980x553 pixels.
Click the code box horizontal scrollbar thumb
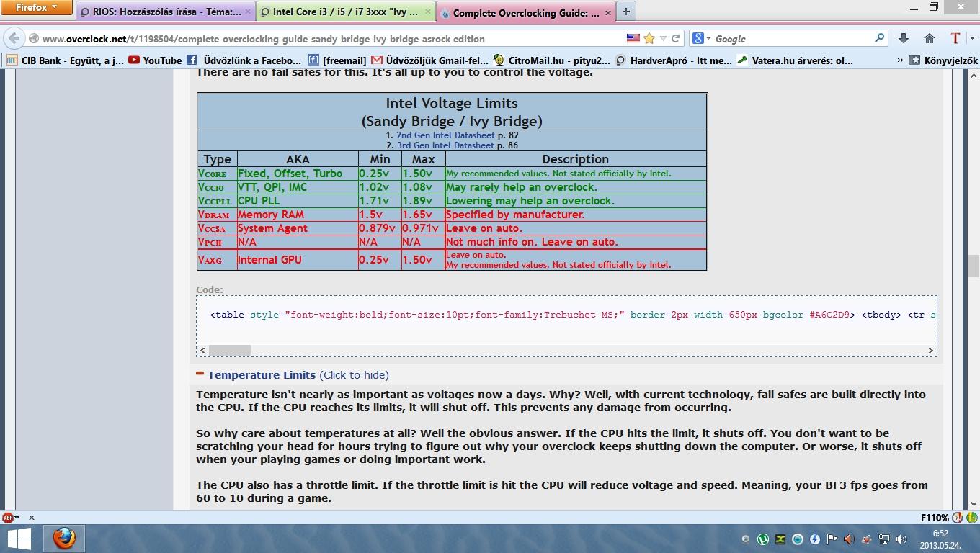(x=230, y=350)
